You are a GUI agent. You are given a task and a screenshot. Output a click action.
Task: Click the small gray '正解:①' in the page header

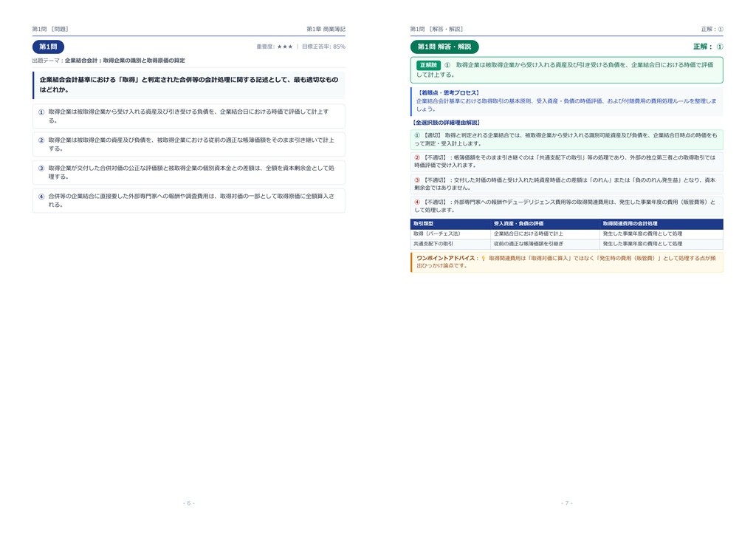point(712,29)
